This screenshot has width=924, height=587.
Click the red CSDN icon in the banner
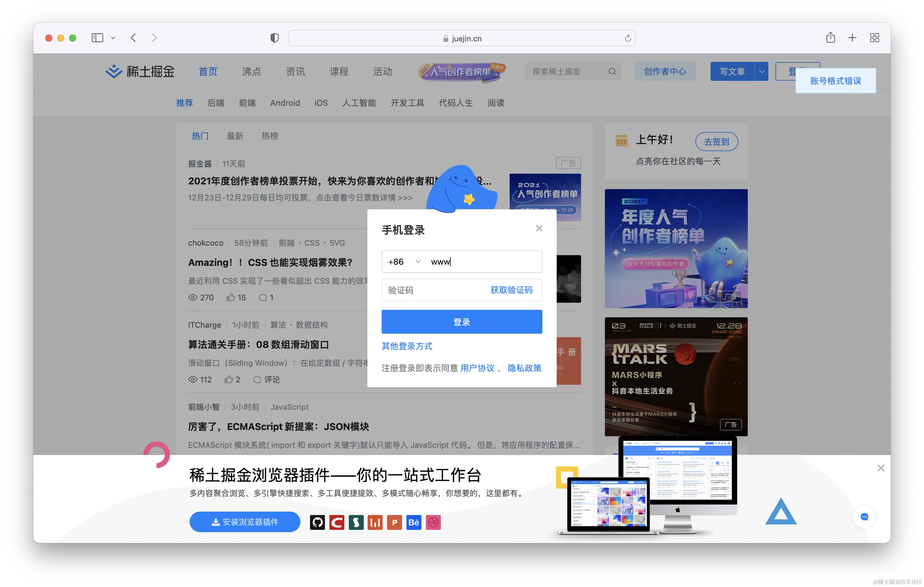(x=336, y=522)
